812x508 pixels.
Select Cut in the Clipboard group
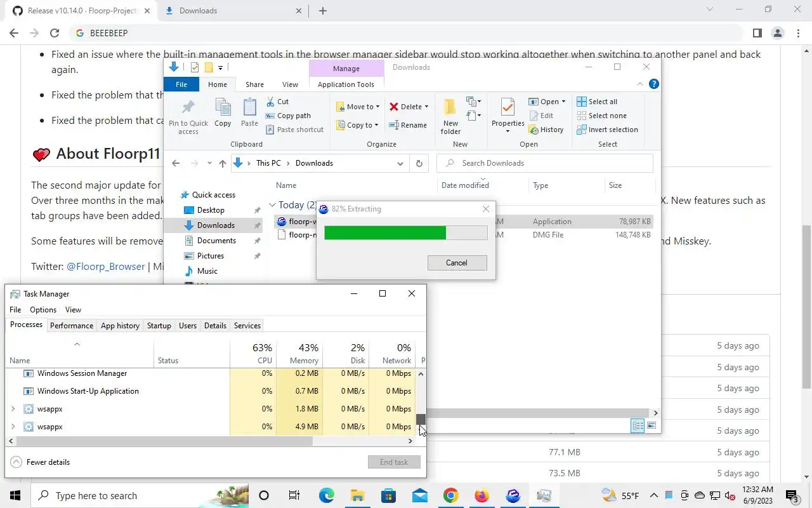pyautogui.click(x=277, y=102)
